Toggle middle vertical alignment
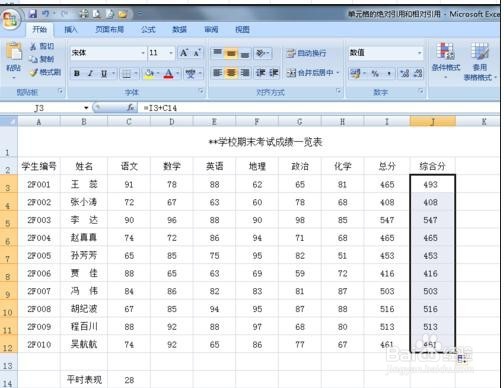The image size is (504, 388). [231, 53]
